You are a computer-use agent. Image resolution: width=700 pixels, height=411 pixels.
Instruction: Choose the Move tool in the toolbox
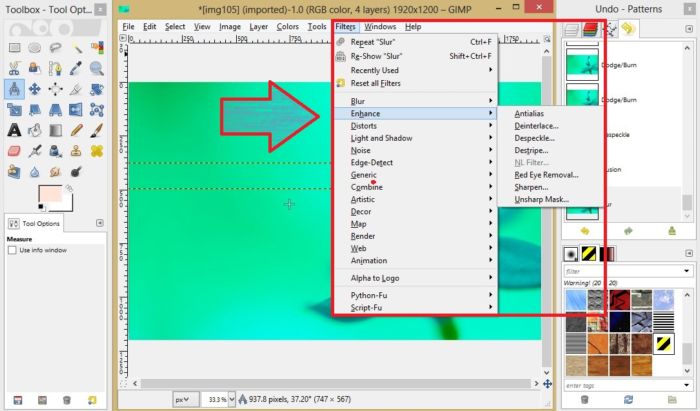[x=37, y=88]
